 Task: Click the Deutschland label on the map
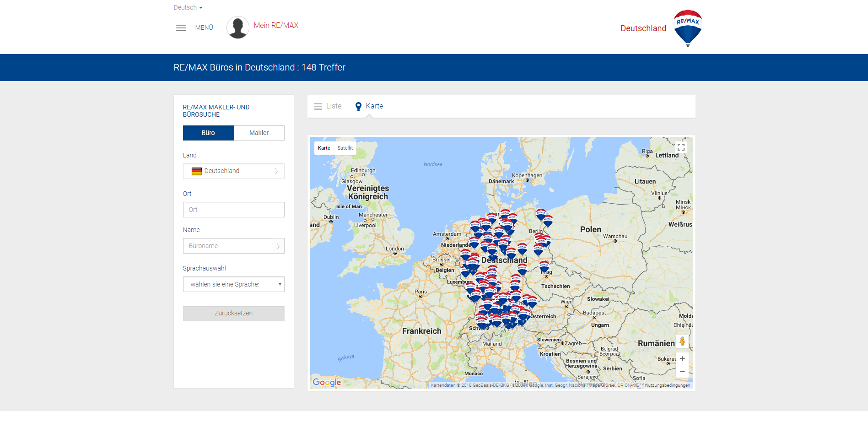tap(504, 260)
